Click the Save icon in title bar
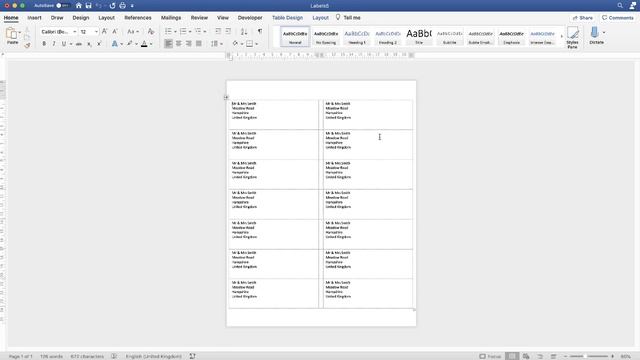This screenshot has width=640, height=360. (x=88, y=6)
